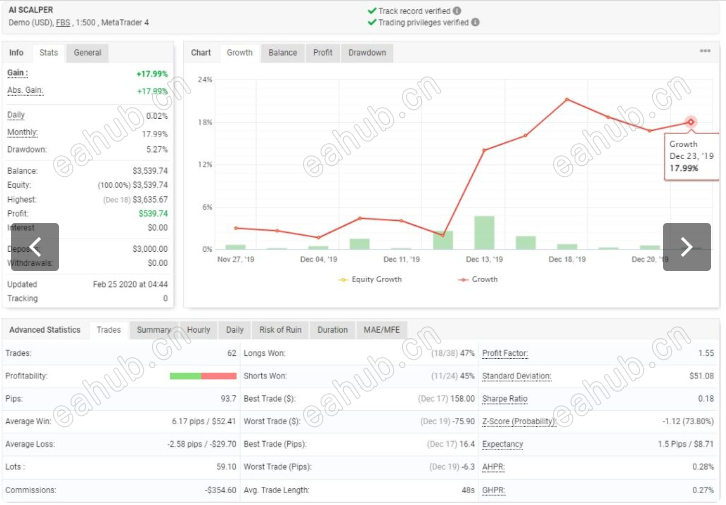Click the Commissions value -$354.60
This screenshot has height=505, width=726.
click(220, 490)
